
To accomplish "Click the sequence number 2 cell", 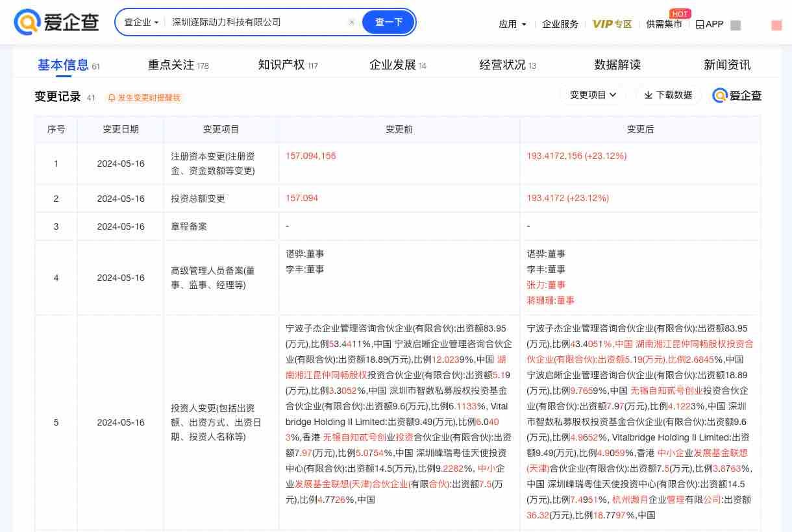I will [56, 199].
